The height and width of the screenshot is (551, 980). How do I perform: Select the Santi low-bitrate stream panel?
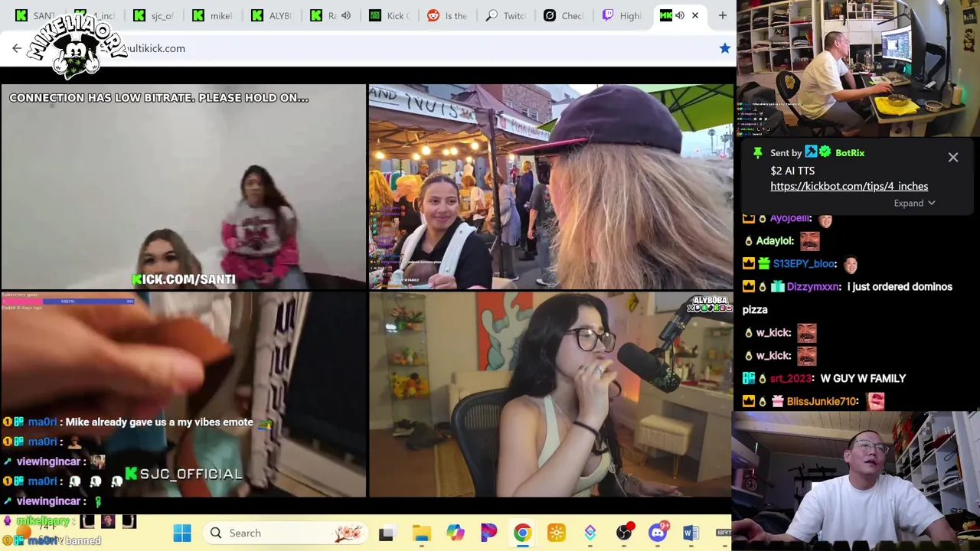tap(184, 187)
